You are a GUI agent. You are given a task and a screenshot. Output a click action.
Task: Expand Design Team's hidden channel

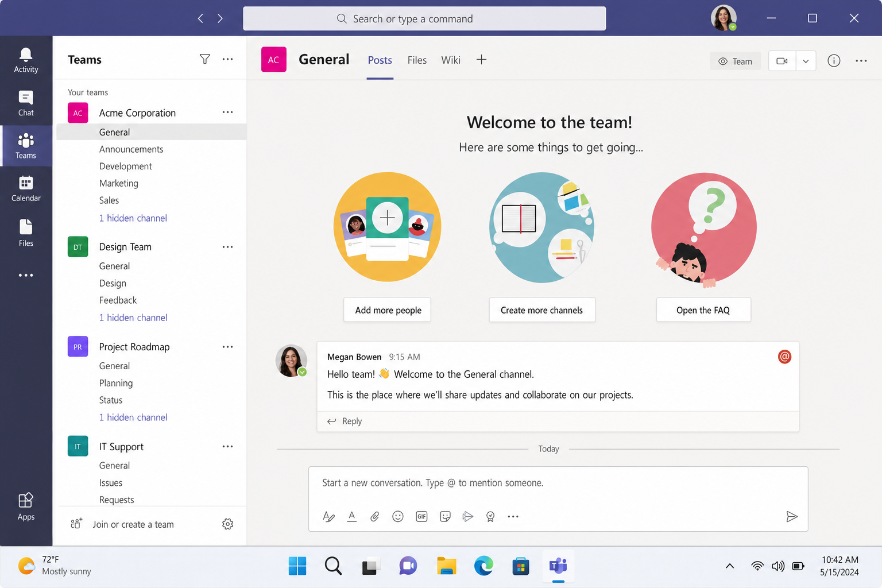(x=133, y=318)
